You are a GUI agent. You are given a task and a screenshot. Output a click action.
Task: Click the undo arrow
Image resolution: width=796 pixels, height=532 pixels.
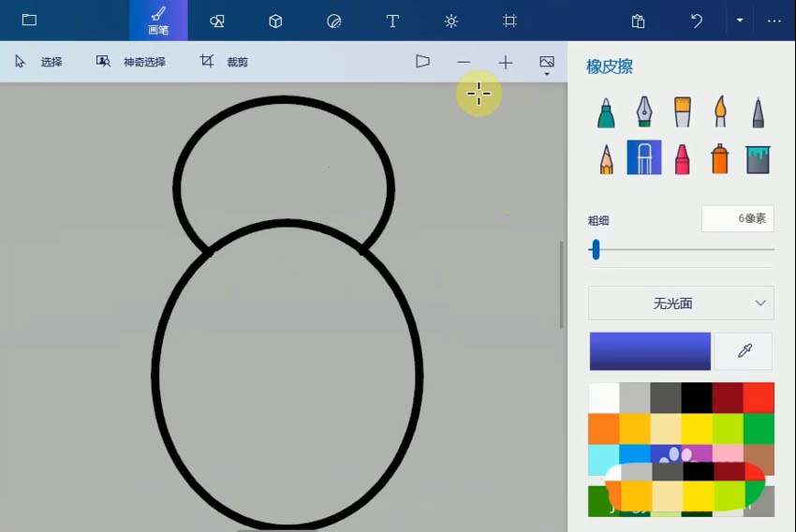[x=697, y=21]
